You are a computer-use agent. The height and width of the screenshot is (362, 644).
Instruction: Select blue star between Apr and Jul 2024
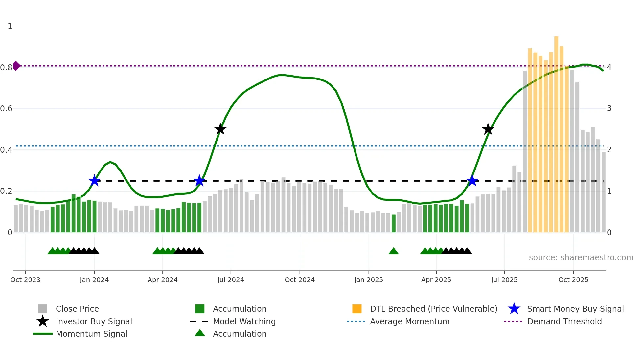click(199, 181)
